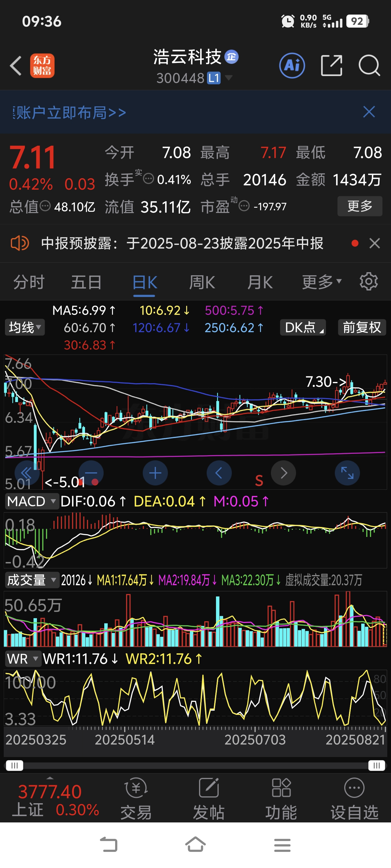
Task: Switch to the 月K tab
Action: tap(259, 282)
